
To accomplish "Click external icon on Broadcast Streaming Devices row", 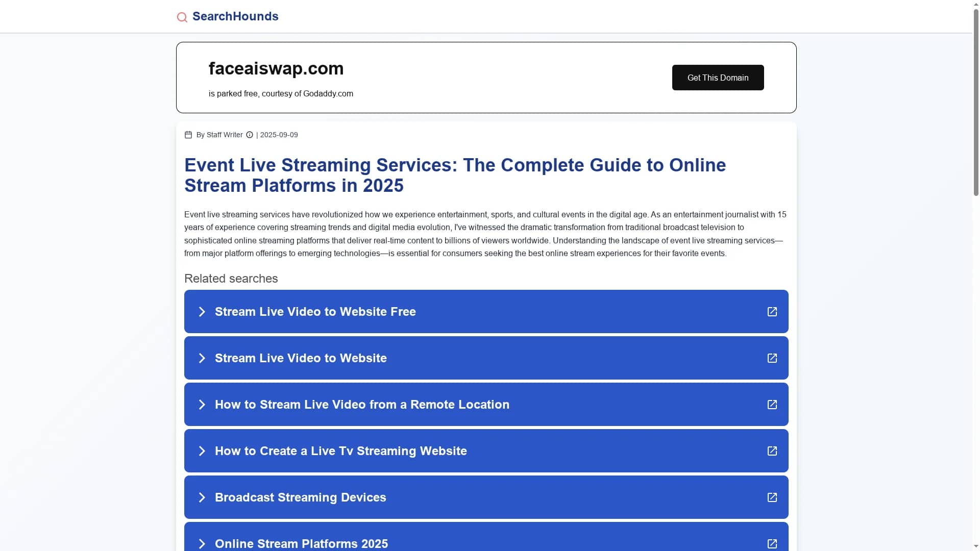I will click(772, 497).
